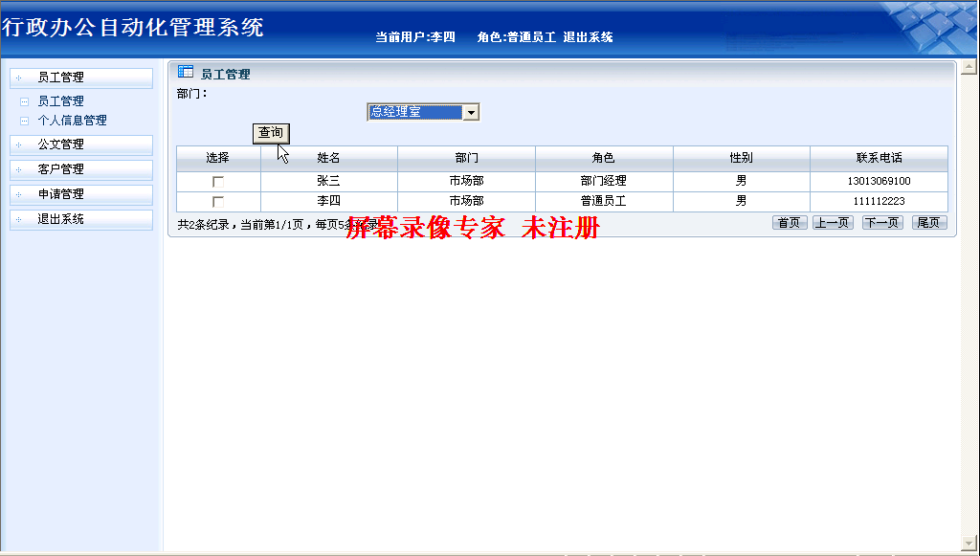Image resolution: width=980 pixels, height=556 pixels.
Task: Expand the 客户管理 sidebar section
Action: [81, 169]
